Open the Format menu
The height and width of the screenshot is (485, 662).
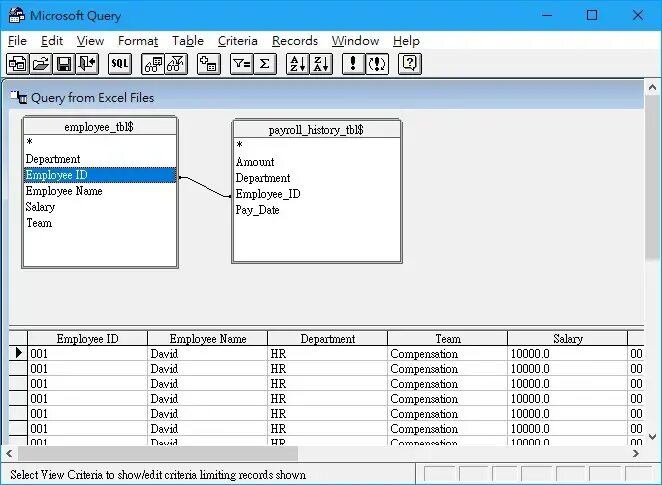138,41
